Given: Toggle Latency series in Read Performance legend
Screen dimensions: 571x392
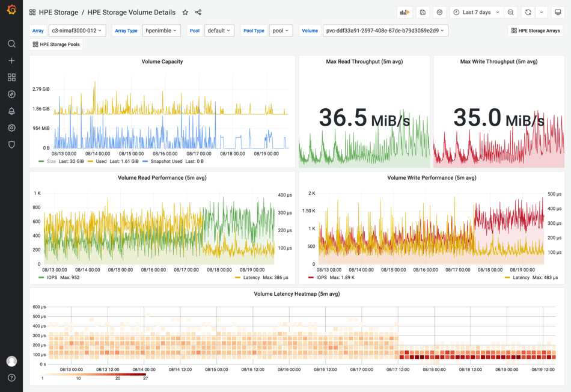Looking at the screenshot, I should [x=251, y=278].
